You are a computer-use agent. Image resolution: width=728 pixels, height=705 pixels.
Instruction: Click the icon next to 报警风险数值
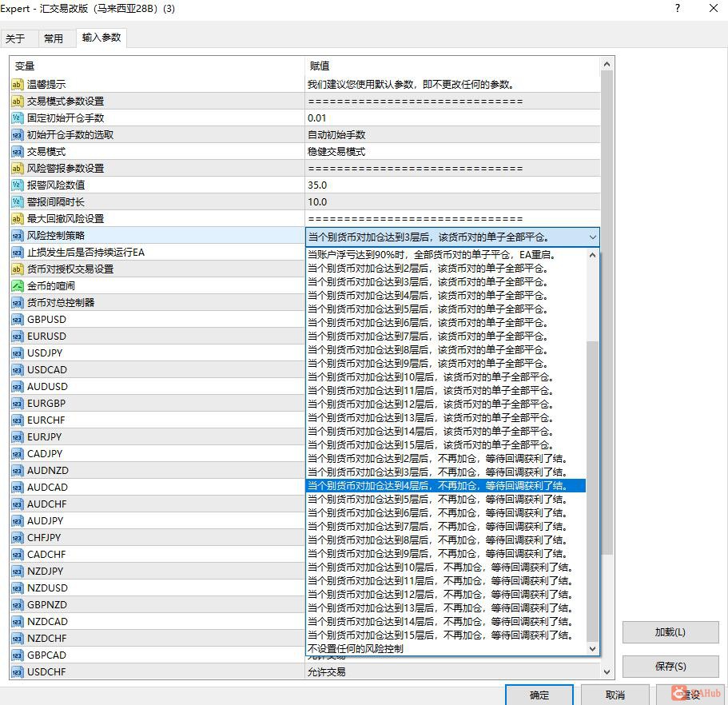(x=17, y=185)
